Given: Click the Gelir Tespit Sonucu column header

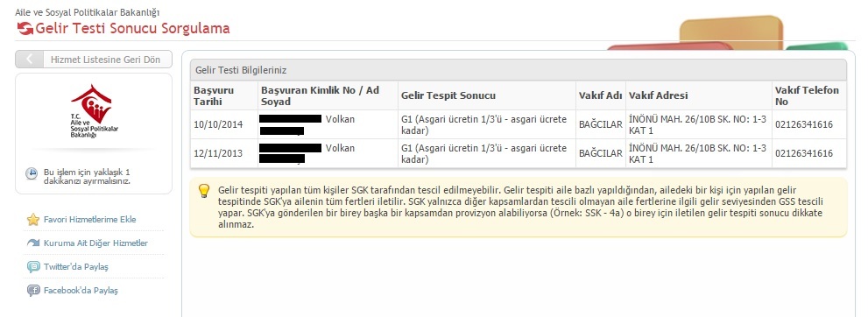Looking at the screenshot, I should [448, 95].
